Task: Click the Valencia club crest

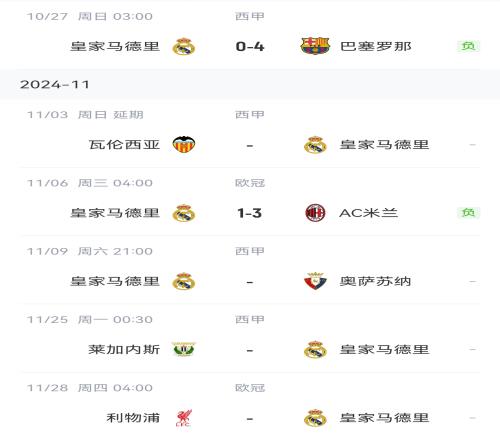Action: tap(184, 145)
